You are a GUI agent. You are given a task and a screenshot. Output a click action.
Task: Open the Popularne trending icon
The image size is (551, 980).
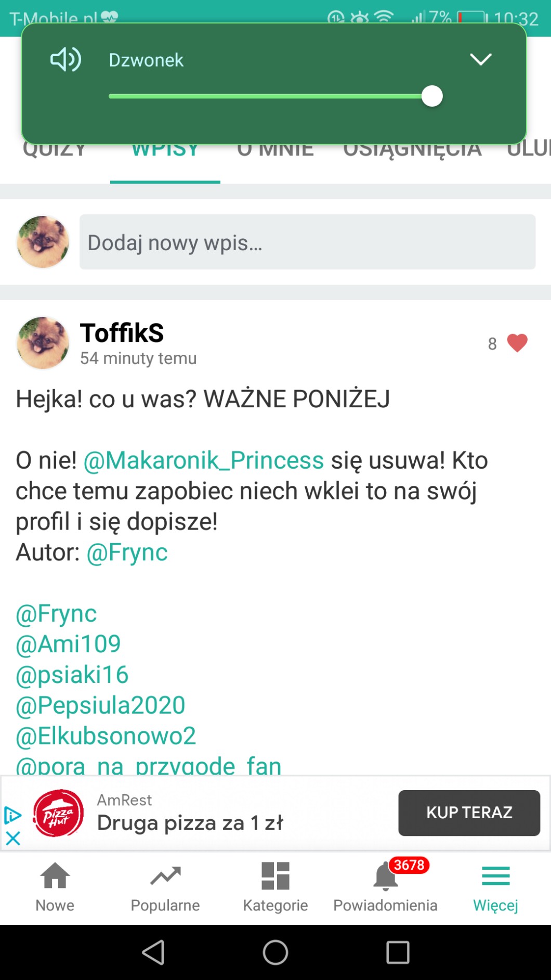(x=165, y=877)
